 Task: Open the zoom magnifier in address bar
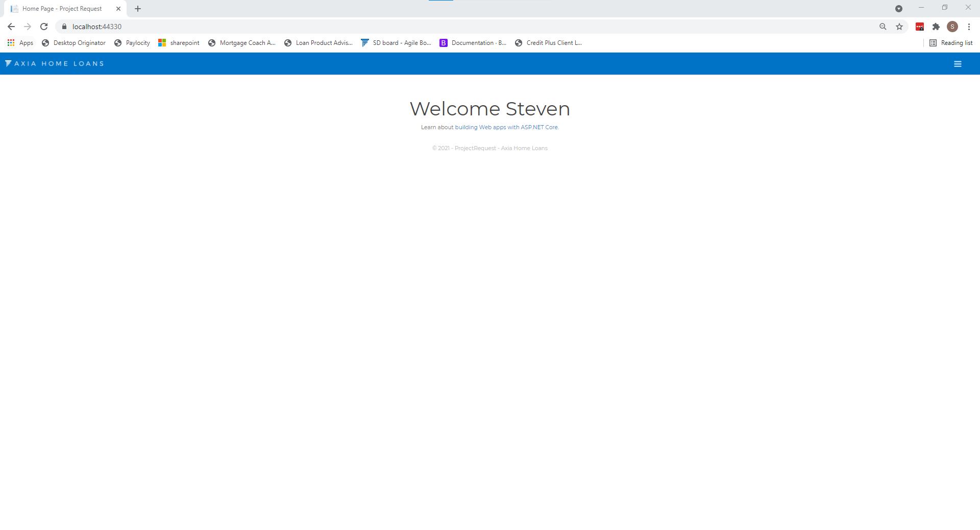tap(883, 27)
